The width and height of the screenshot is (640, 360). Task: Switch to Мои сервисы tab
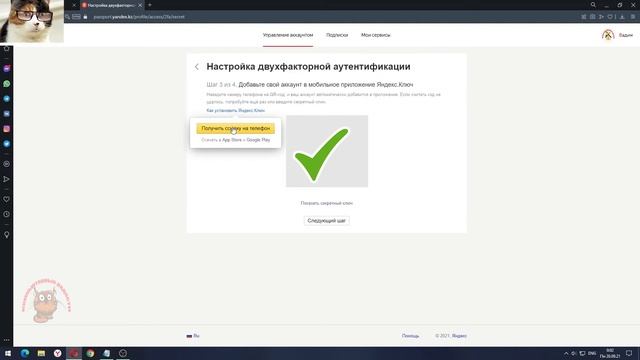(376, 35)
